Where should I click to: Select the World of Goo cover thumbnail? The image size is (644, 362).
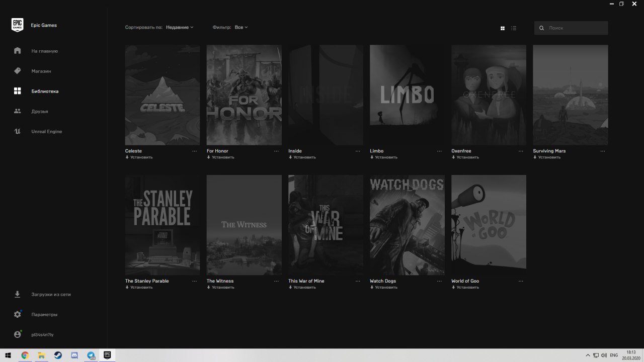point(489,225)
